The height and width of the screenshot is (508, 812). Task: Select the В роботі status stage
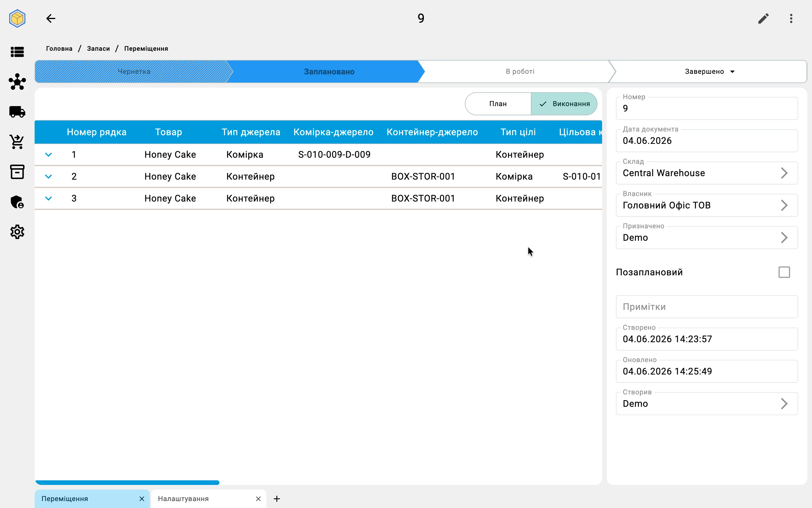[520, 72]
